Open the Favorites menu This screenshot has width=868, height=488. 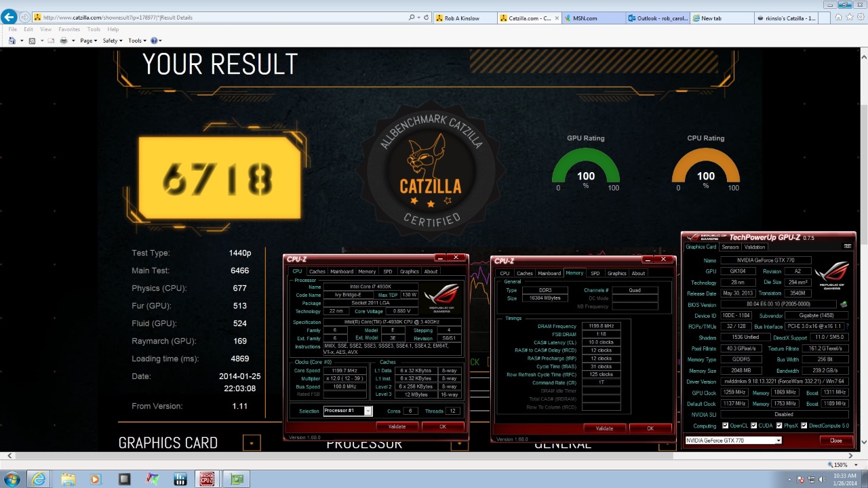tap(69, 29)
